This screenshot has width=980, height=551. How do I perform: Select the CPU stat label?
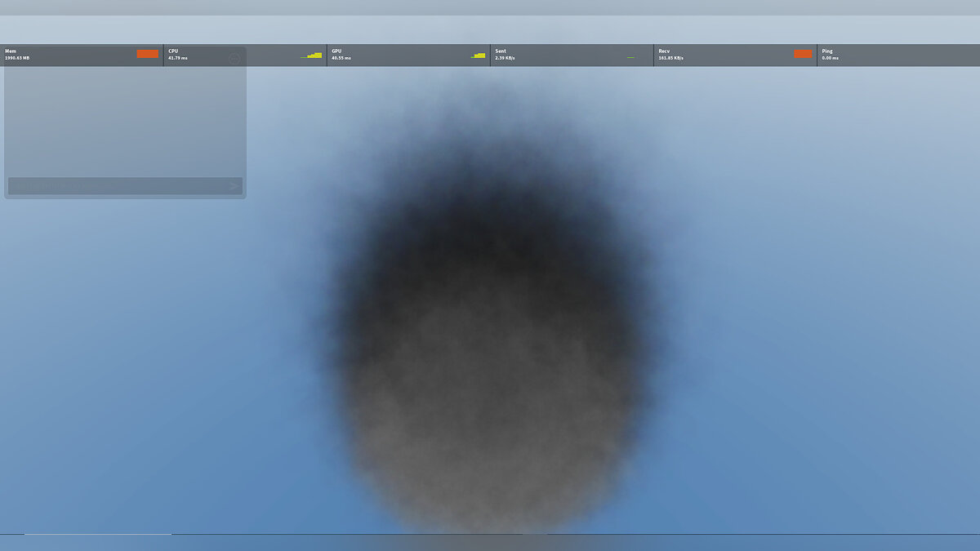pos(173,51)
